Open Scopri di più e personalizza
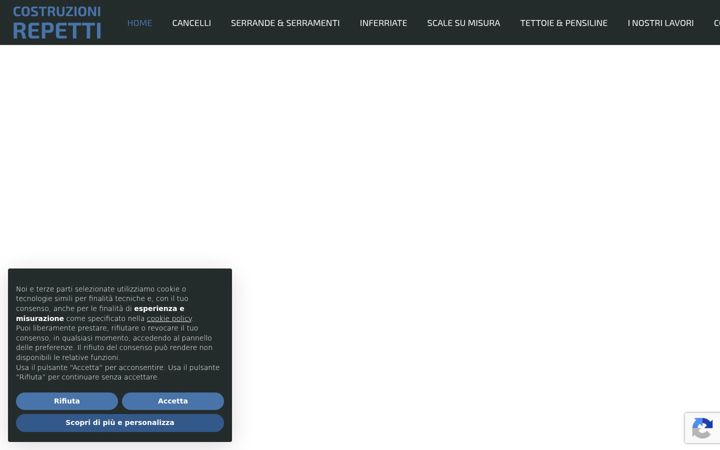 tap(120, 422)
